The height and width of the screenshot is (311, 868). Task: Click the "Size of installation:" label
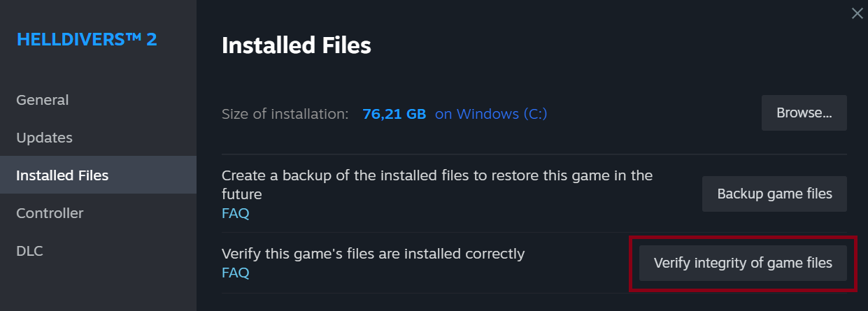(x=285, y=114)
